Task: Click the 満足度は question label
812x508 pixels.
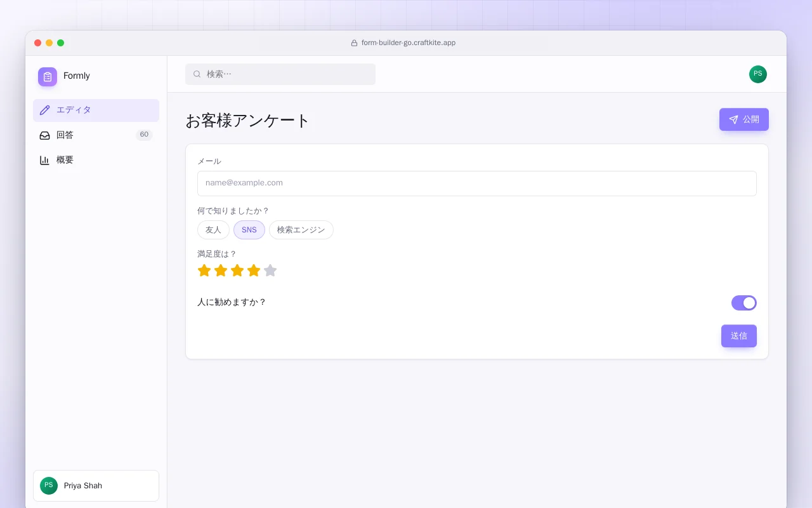Action: click(x=217, y=254)
